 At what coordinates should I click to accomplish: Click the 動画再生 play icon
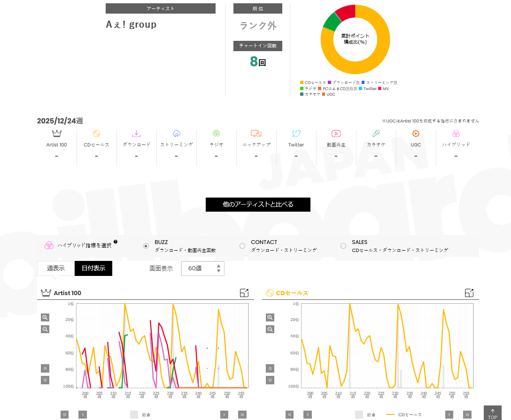(x=336, y=133)
